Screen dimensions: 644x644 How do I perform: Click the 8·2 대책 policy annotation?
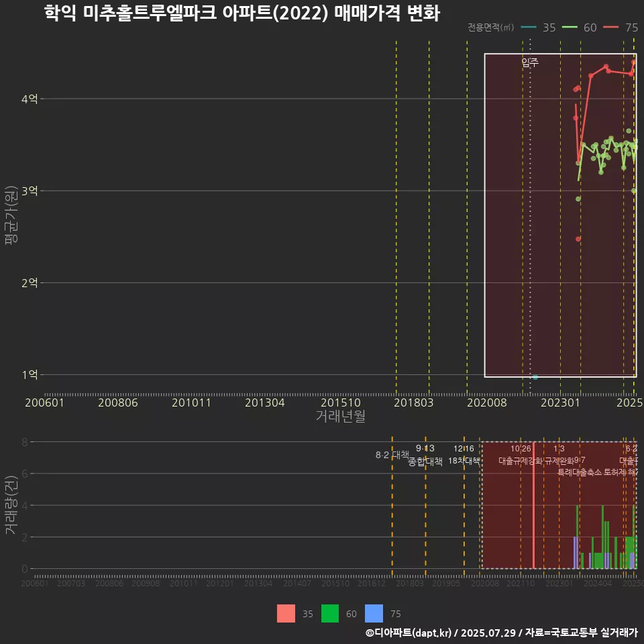click(x=392, y=455)
